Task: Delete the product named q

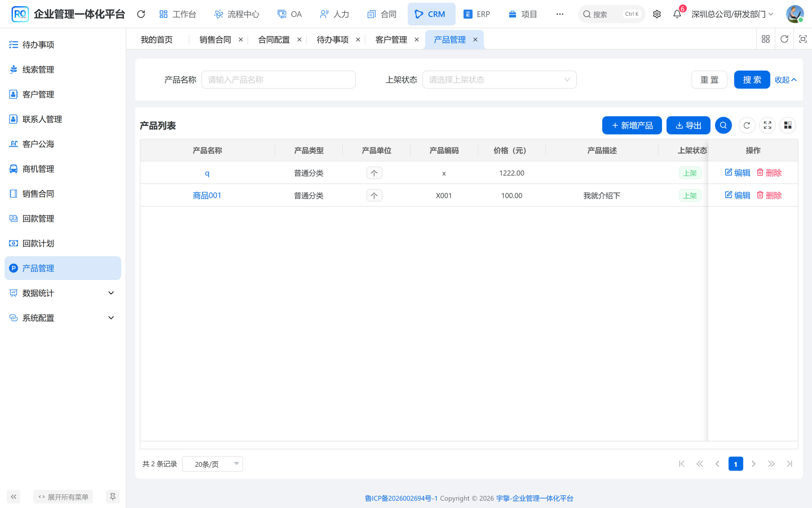Action: (x=769, y=173)
